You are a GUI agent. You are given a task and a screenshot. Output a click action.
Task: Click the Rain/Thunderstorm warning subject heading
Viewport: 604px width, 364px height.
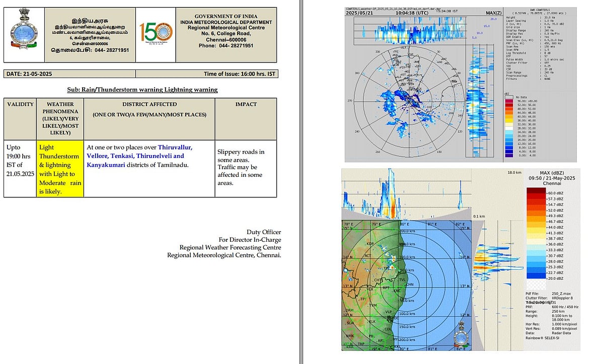142,90
